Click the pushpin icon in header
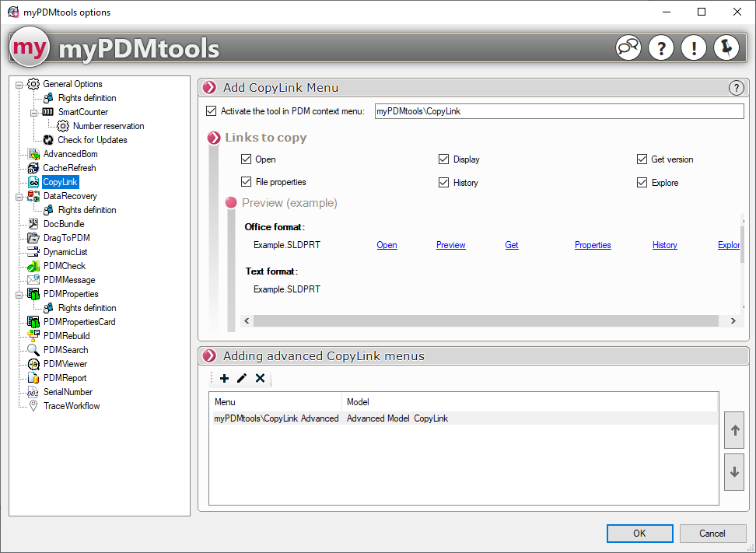Viewport: 756px width, 553px height. [x=726, y=48]
